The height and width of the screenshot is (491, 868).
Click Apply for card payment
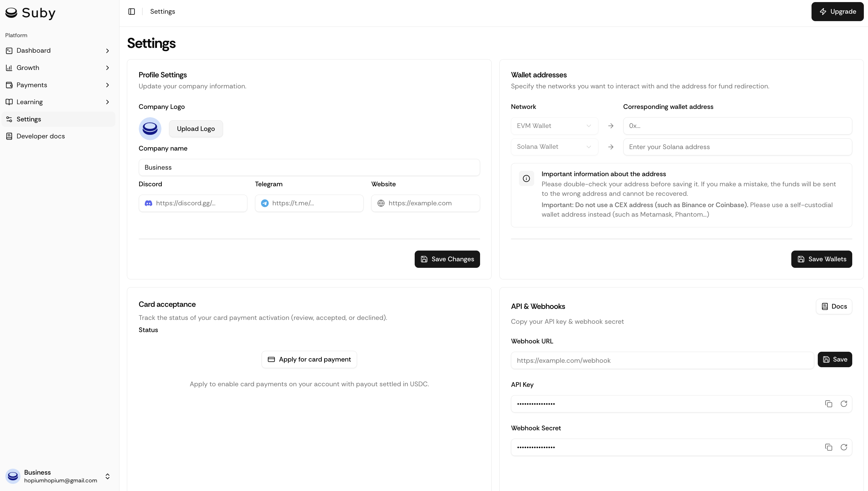(x=309, y=359)
